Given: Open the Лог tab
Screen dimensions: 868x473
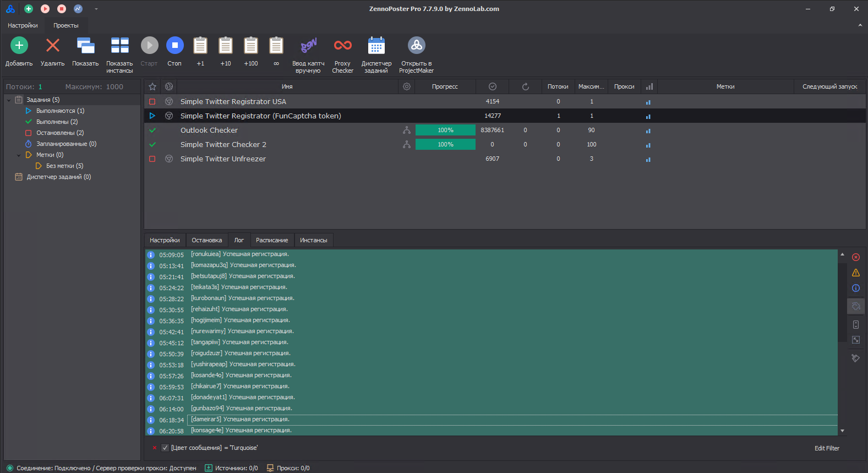Looking at the screenshot, I should click(239, 240).
